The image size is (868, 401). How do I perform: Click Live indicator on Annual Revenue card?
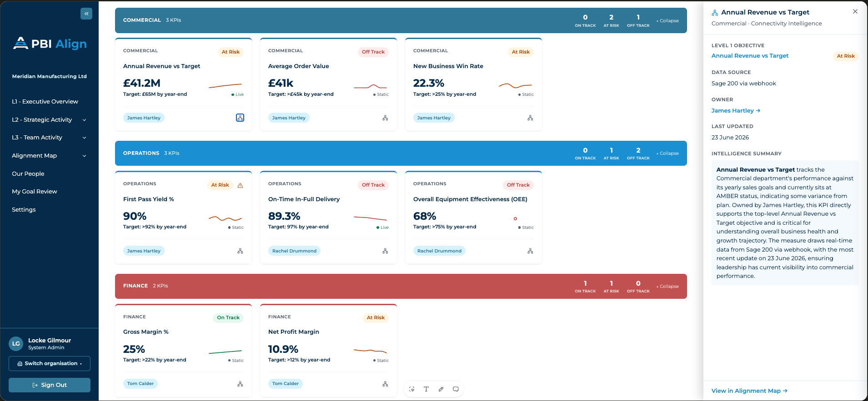[x=238, y=94]
